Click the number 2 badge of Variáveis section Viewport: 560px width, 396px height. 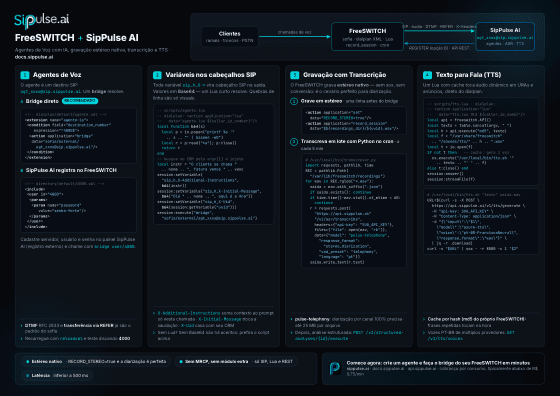point(157,75)
